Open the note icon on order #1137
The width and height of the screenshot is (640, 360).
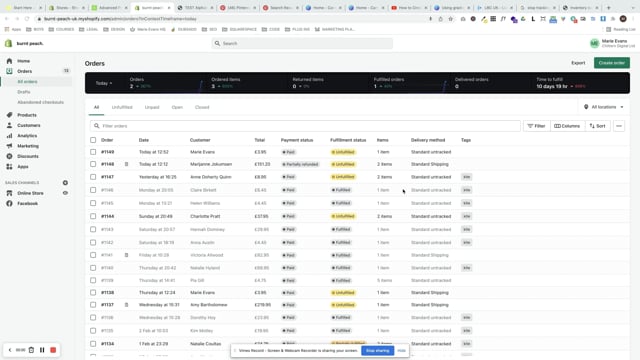click(127, 305)
